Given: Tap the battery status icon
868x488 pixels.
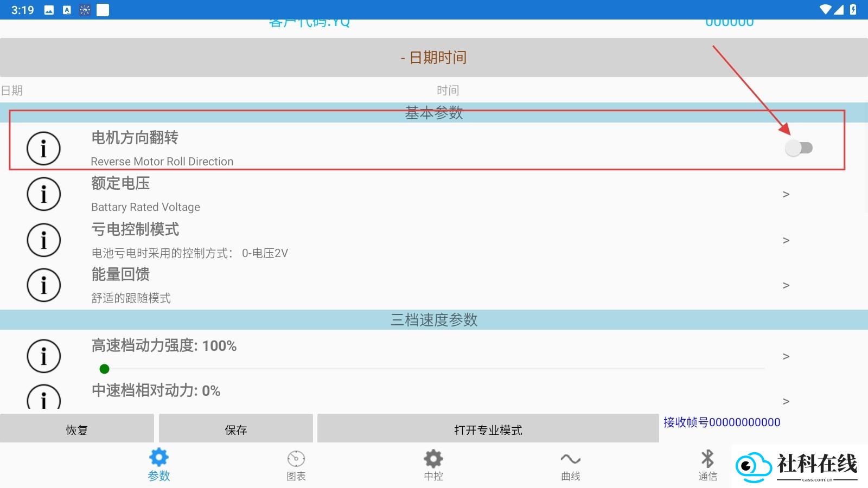Looking at the screenshot, I should coord(853,10).
